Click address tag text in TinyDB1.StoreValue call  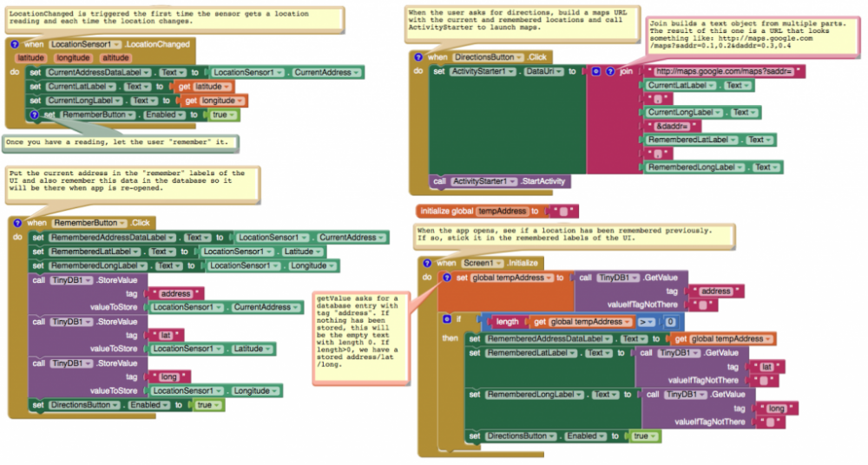[x=175, y=293]
